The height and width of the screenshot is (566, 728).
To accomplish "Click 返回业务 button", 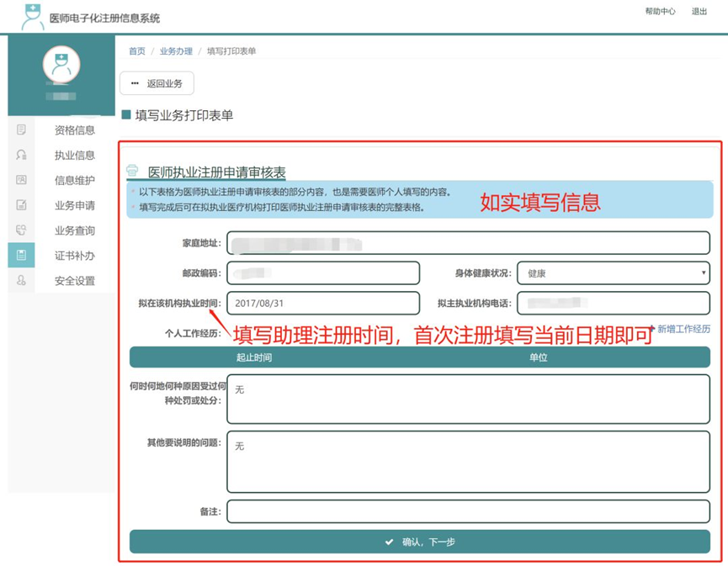I will click(x=157, y=83).
